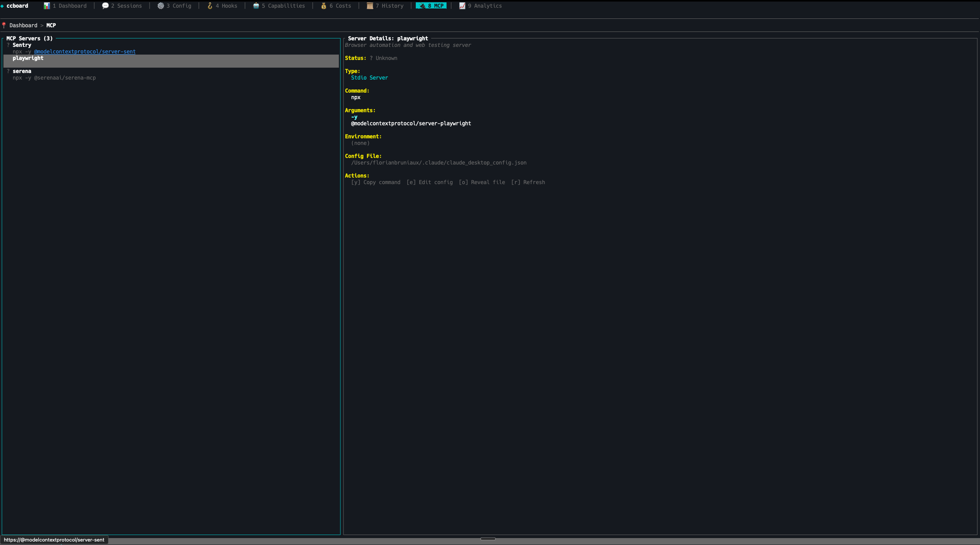Open Config using the gear icon
This screenshot has width=980, height=545.
(161, 6)
